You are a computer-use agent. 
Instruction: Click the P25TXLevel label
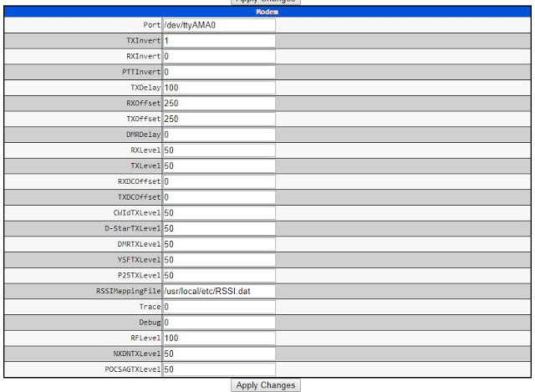pos(139,276)
